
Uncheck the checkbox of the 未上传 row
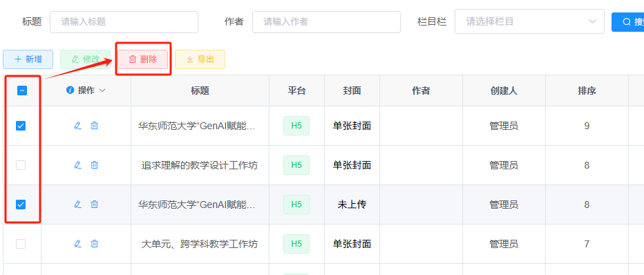click(x=21, y=204)
